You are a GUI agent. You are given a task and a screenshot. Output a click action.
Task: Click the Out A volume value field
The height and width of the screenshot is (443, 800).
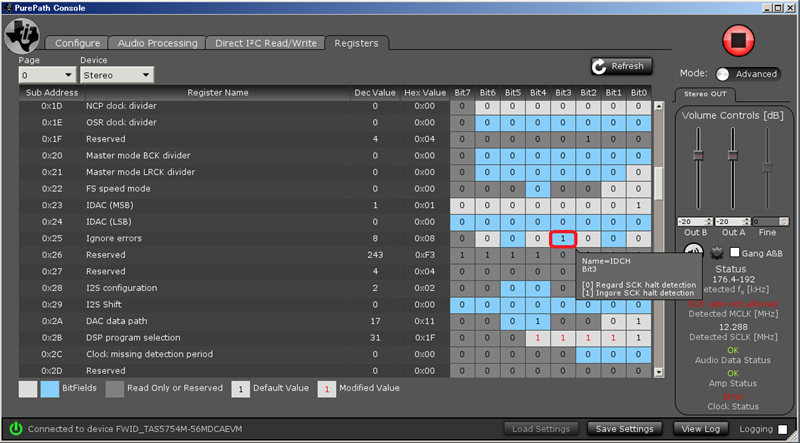728,222
